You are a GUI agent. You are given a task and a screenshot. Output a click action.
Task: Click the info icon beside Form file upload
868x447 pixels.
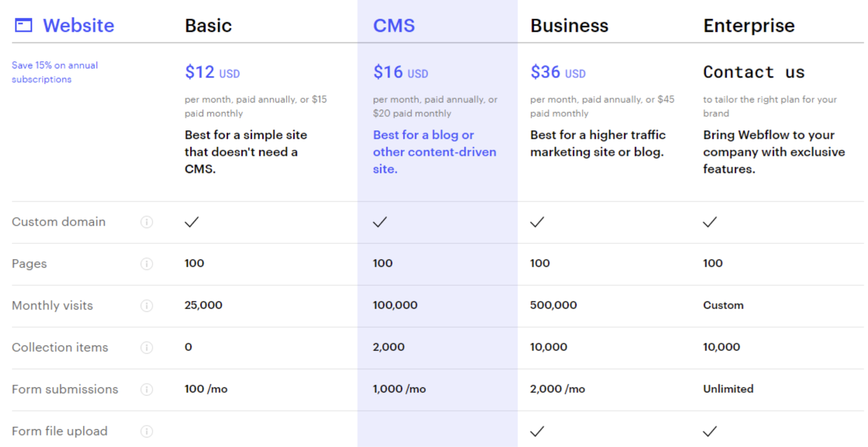tap(147, 432)
